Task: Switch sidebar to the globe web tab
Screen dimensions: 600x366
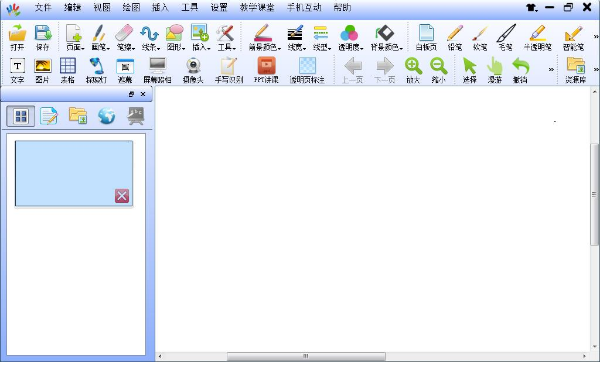Action: [106, 116]
